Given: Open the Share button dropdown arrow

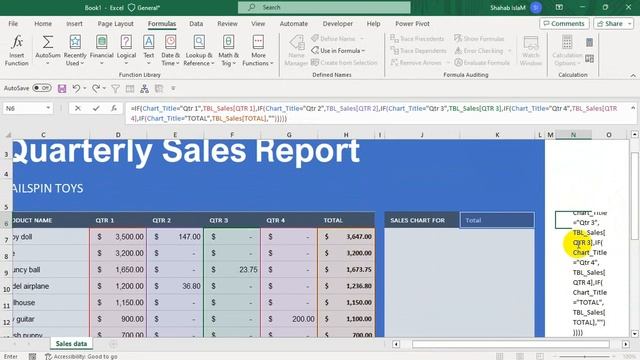Looking at the screenshot, I should [629, 24].
